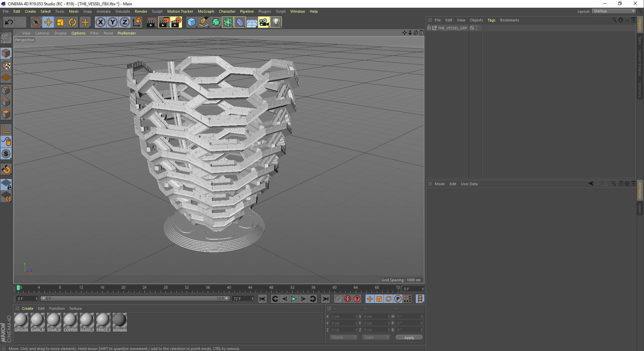Activate the Rotate tool

click(x=72, y=22)
